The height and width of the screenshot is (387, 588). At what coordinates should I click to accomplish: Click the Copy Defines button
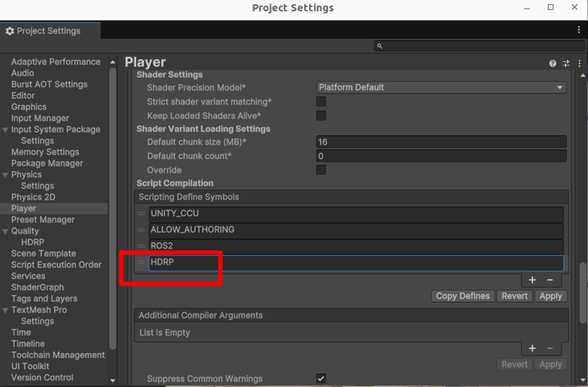pyautogui.click(x=463, y=296)
